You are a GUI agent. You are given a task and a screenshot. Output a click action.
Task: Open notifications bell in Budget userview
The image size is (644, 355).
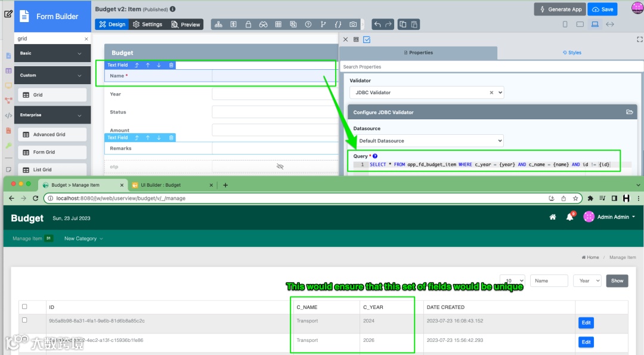(570, 217)
